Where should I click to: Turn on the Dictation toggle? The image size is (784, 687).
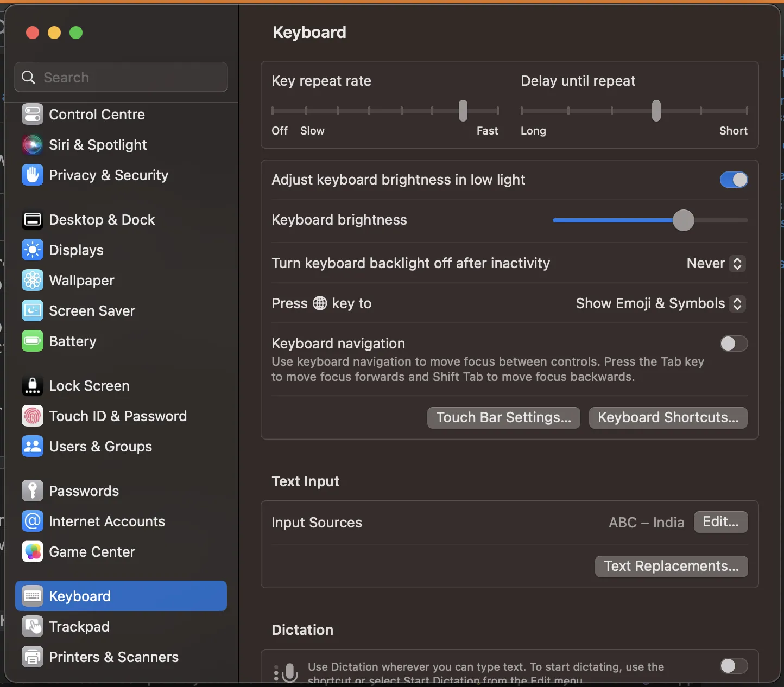pyautogui.click(x=734, y=666)
